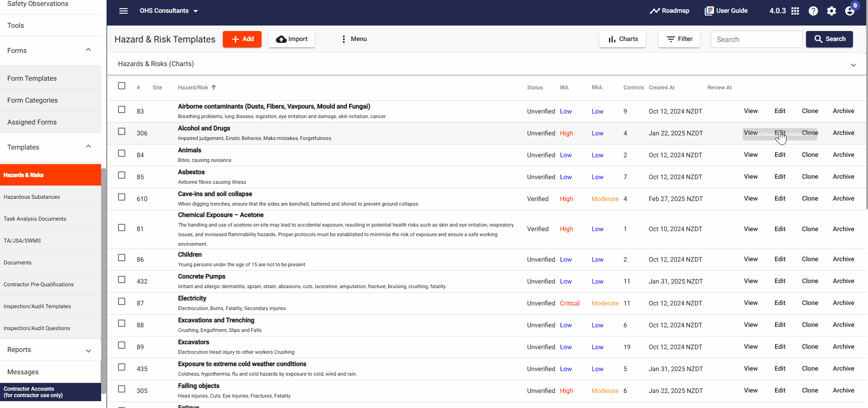868x408 pixels.
Task: Check the Chemical Exposure Acetone checkbox
Action: pyautogui.click(x=122, y=227)
